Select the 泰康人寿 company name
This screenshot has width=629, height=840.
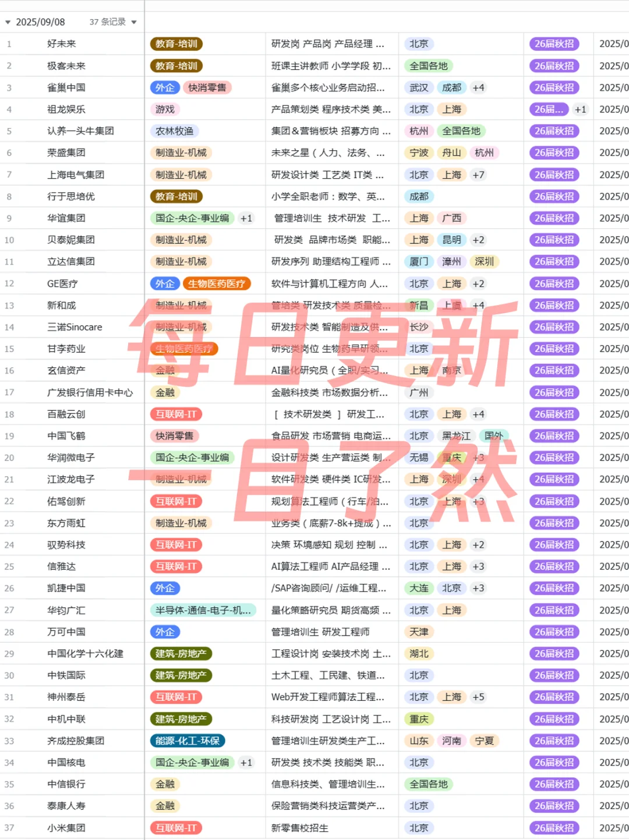[66, 806]
